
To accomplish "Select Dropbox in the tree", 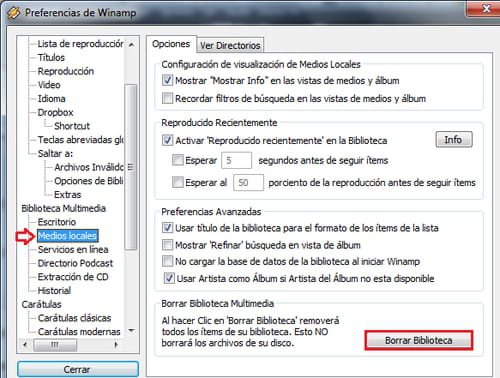I will point(55,112).
